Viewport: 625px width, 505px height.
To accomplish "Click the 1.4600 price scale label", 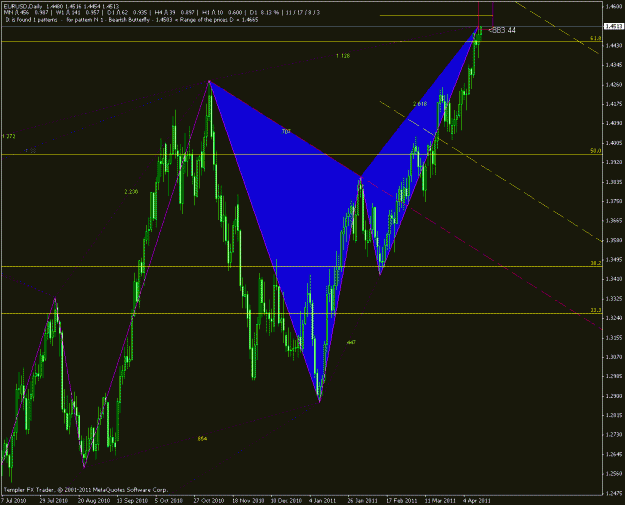I will (x=614, y=7).
